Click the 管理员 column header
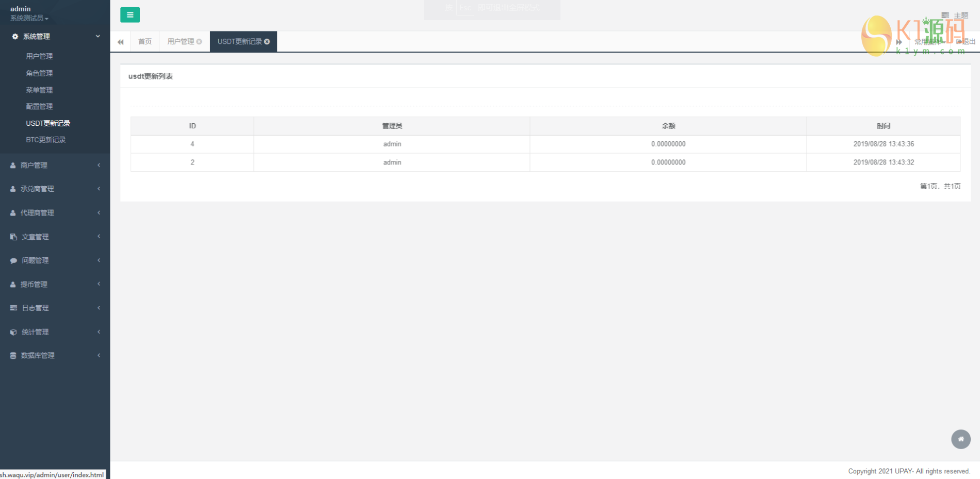Viewport: 980px width, 479px height. coord(392,126)
